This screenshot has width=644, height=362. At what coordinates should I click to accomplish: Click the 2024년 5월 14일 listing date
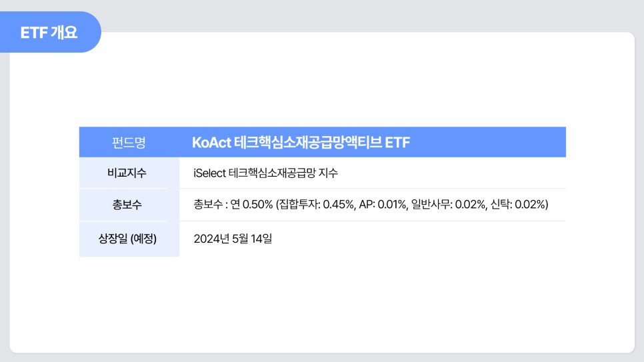[233, 239]
